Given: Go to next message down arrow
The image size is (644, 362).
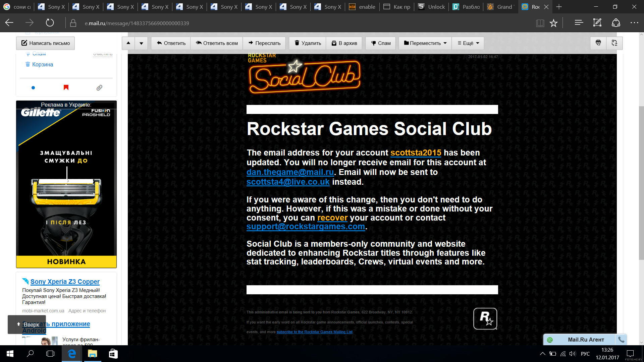Looking at the screenshot, I should point(141,43).
